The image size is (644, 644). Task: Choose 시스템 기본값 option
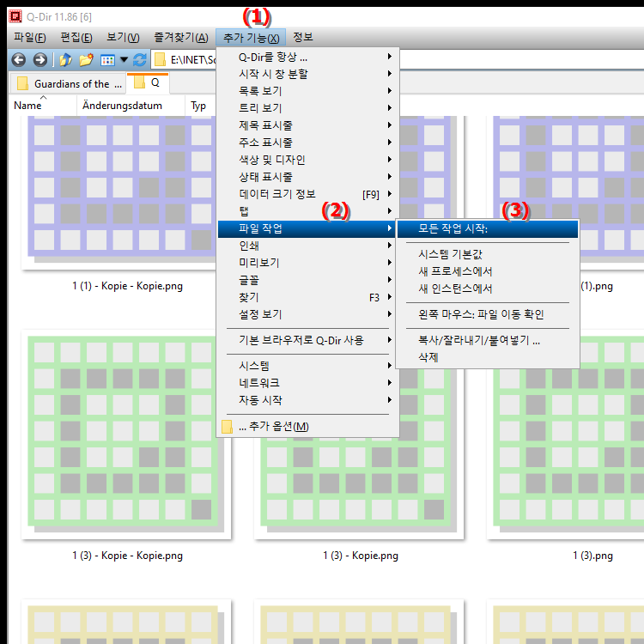[488, 254]
